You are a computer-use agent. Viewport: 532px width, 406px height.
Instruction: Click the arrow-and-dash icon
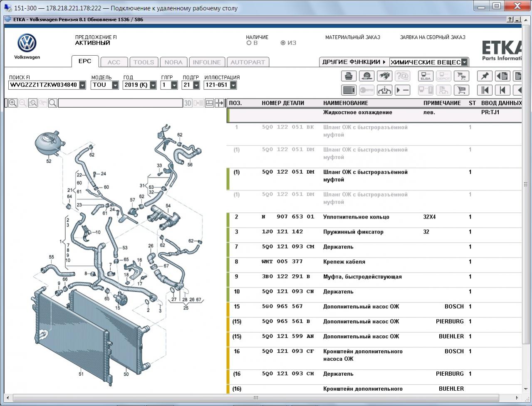(402, 90)
